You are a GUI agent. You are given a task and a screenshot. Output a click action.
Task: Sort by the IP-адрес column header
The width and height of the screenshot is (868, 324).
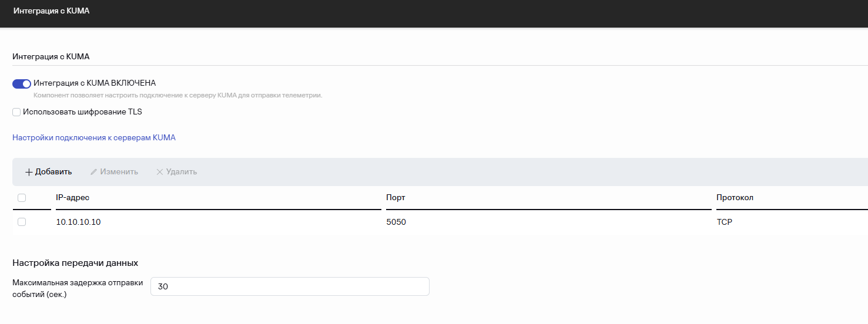point(72,198)
